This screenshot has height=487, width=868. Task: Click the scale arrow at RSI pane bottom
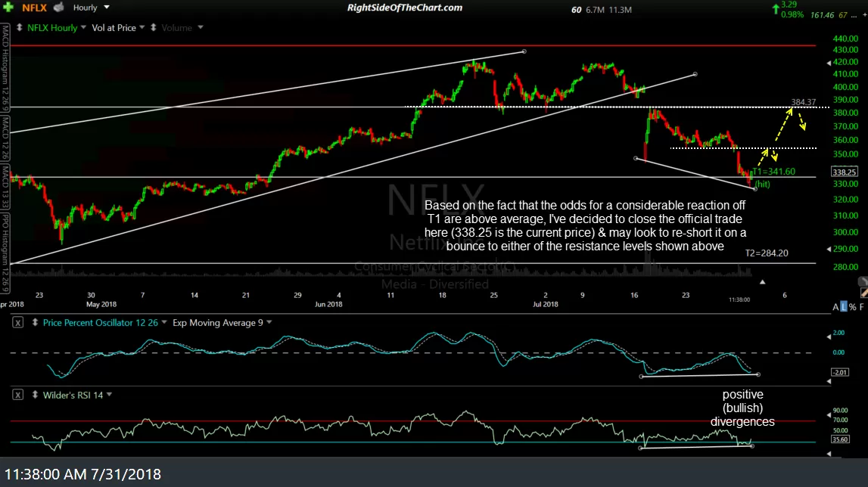pyautogui.click(x=829, y=454)
